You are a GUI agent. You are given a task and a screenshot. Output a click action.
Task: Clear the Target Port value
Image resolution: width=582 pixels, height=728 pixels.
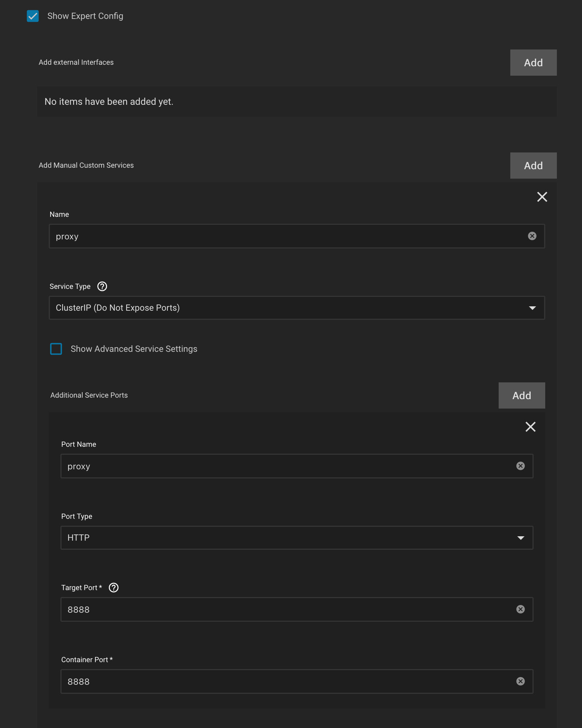point(520,609)
